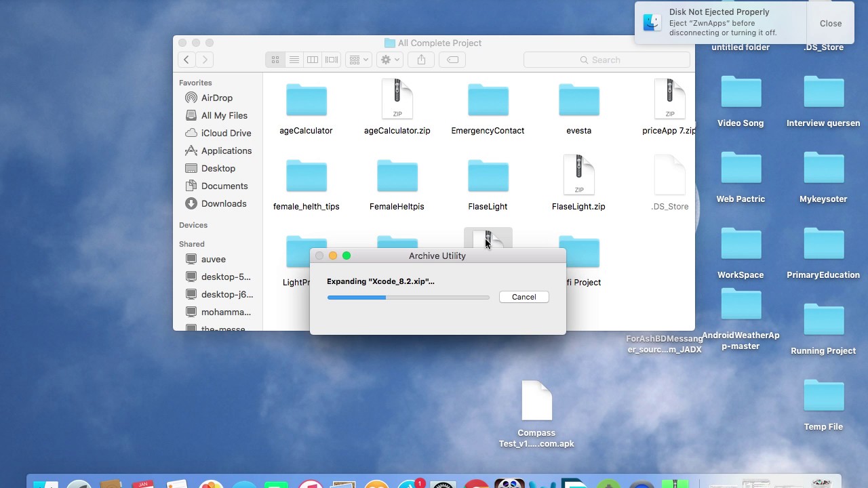Open the gear action menu
The image size is (868, 488).
[x=390, y=60]
